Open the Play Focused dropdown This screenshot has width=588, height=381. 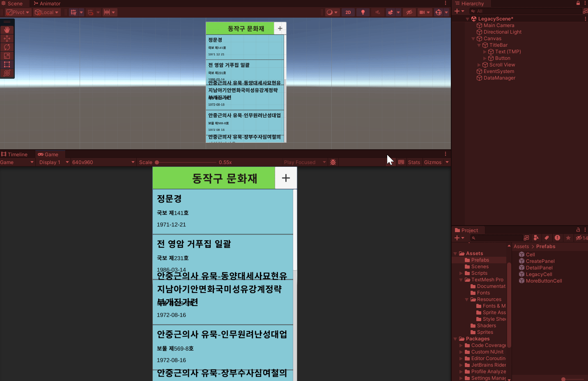[305, 162]
